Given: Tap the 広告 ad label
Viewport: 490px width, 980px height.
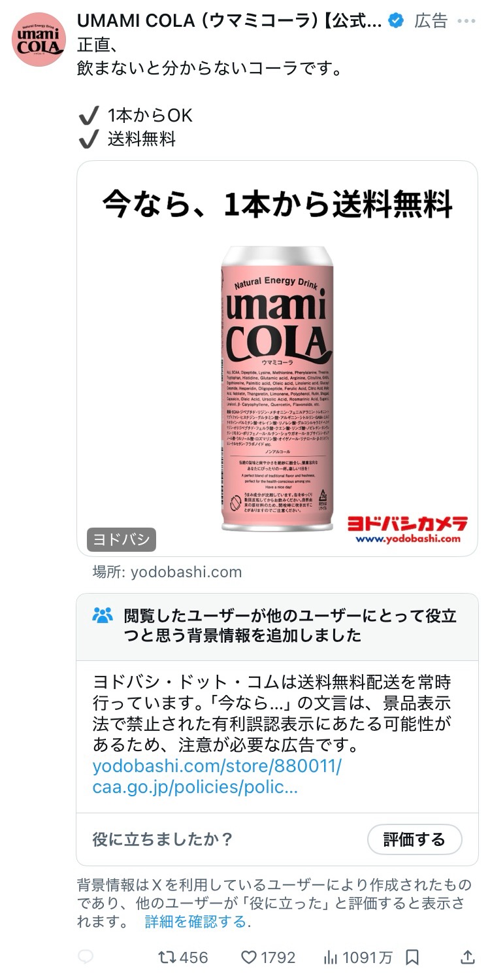Looking at the screenshot, I should tap(431, 21).
